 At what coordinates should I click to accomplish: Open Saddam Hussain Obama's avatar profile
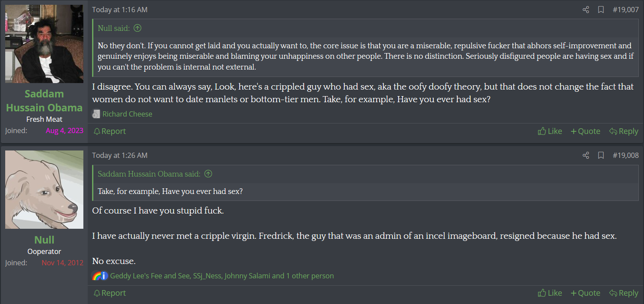tap(44, 44)
